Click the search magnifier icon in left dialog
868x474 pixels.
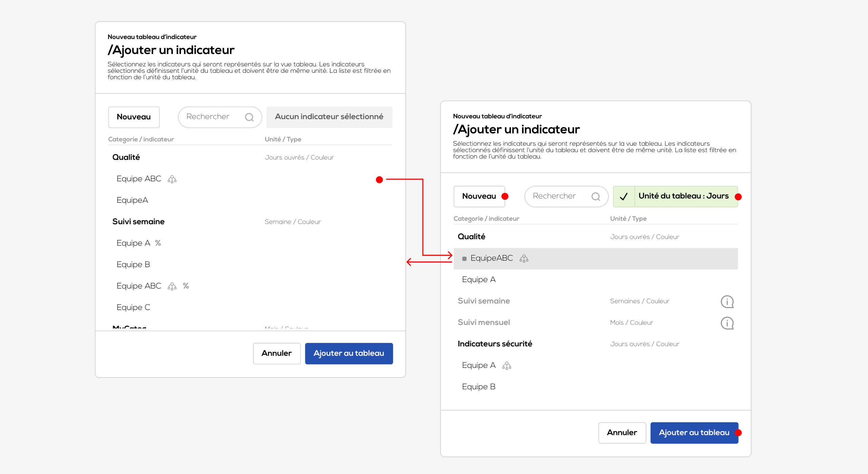(249, 117)
